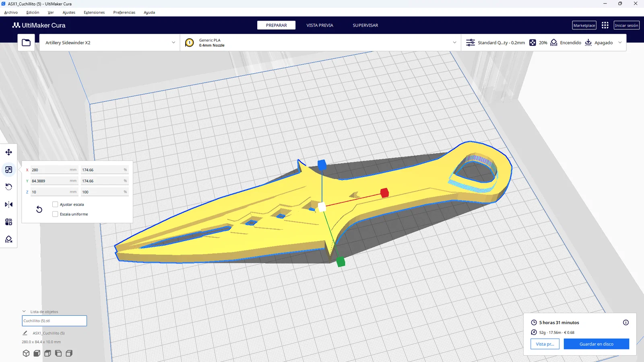The image size is (644, 362).
Task: Click the blue Z-axis scale handle
Action: tap(322, 165)
